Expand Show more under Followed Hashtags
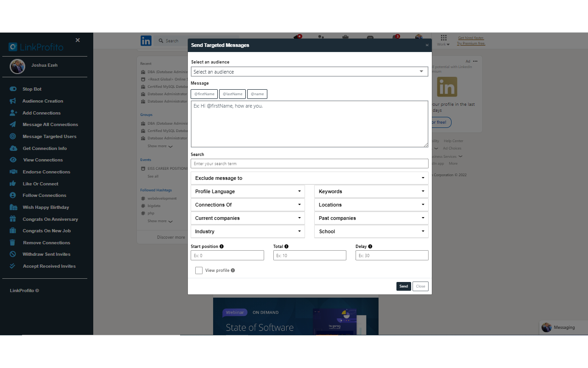 pyautogui.click(x=160, y=221)
